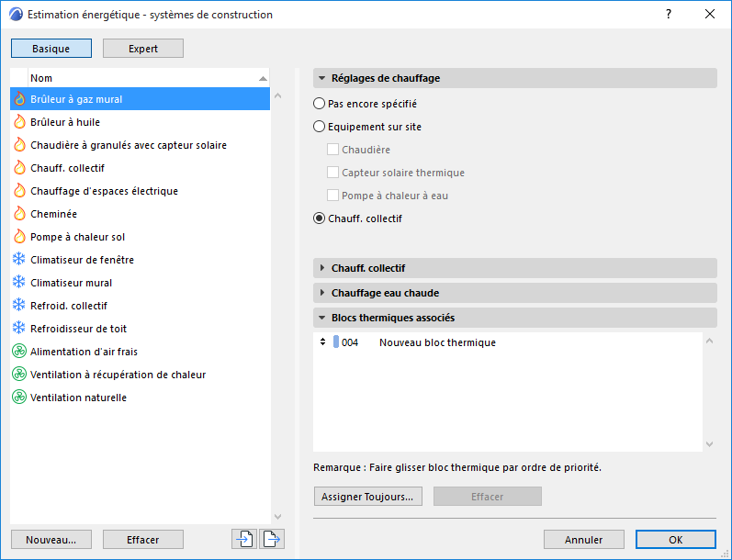Click flame icon of Brûleur à huile

pos(19,122)
